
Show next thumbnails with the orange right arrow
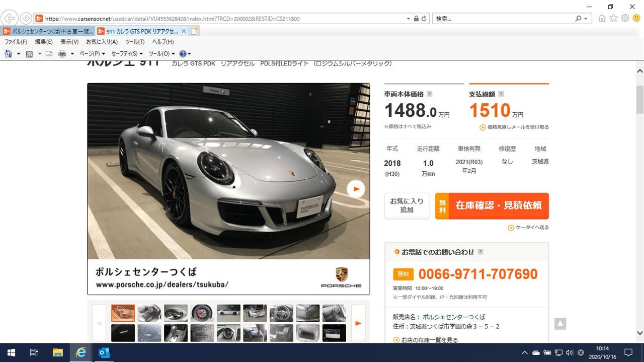pos(358,323)
